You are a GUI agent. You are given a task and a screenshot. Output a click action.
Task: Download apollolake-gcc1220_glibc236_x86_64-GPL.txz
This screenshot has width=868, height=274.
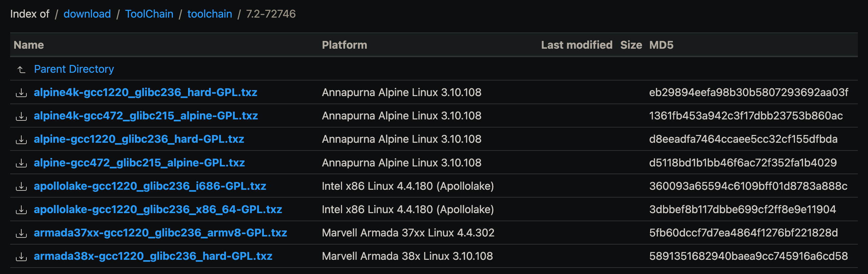click(158, 209)
